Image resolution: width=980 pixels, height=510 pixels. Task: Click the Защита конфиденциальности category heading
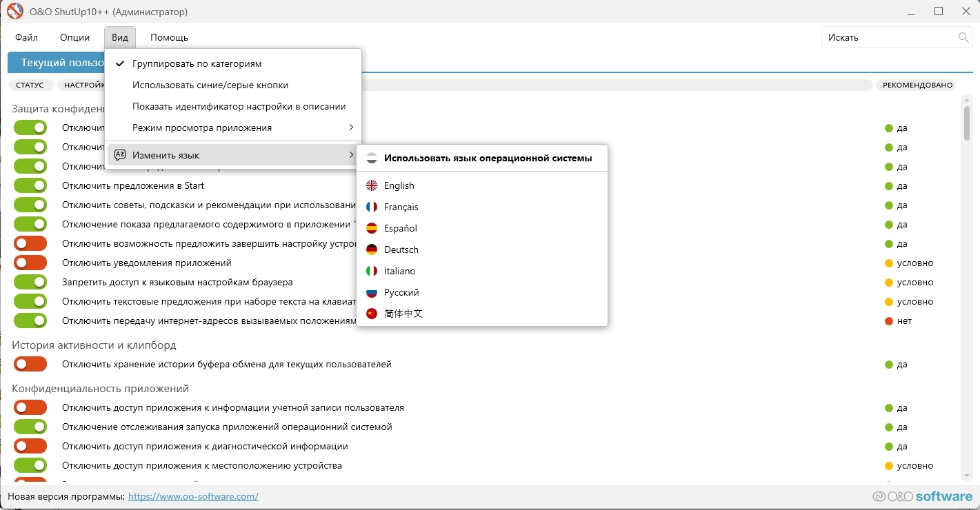tap(59, 109)
